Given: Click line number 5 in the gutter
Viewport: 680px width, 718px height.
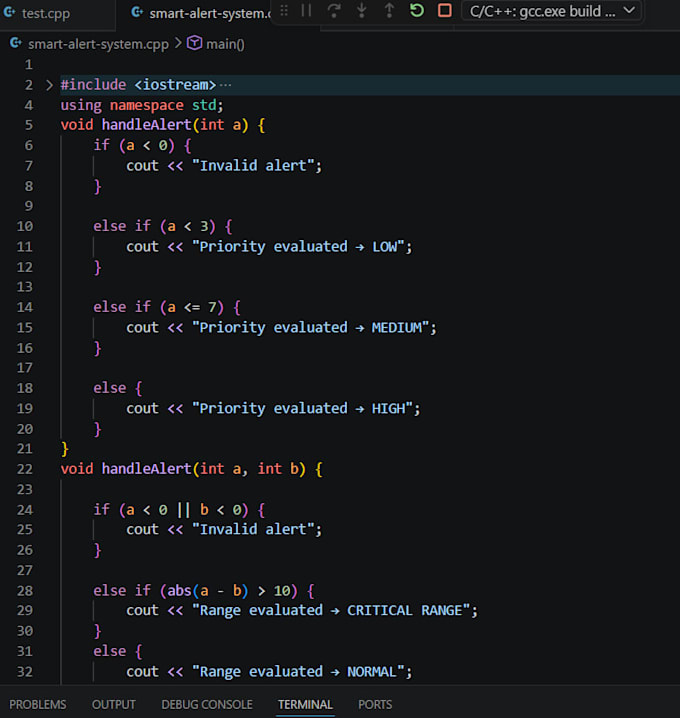Looking at the screenshot, I should pyautogui.click(x=28, y=125).
